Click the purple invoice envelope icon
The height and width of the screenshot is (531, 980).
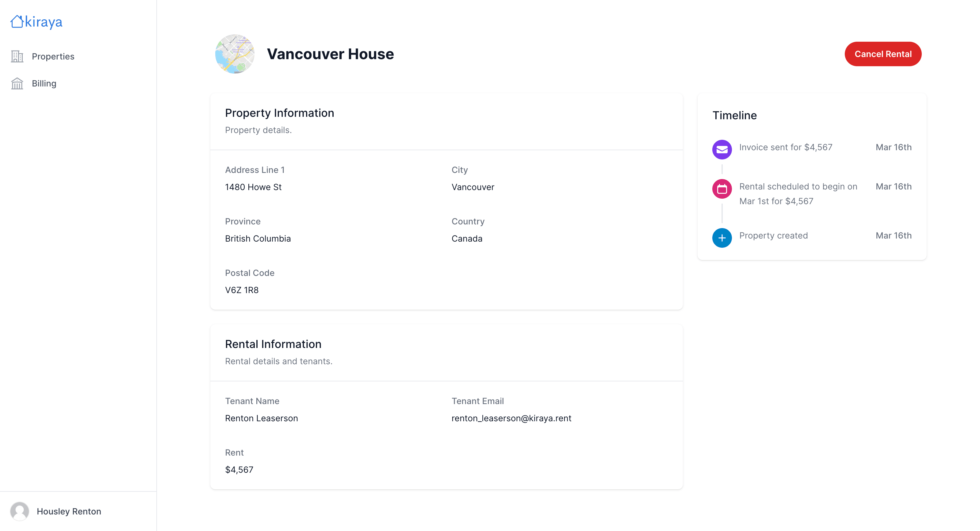[722, 150]
